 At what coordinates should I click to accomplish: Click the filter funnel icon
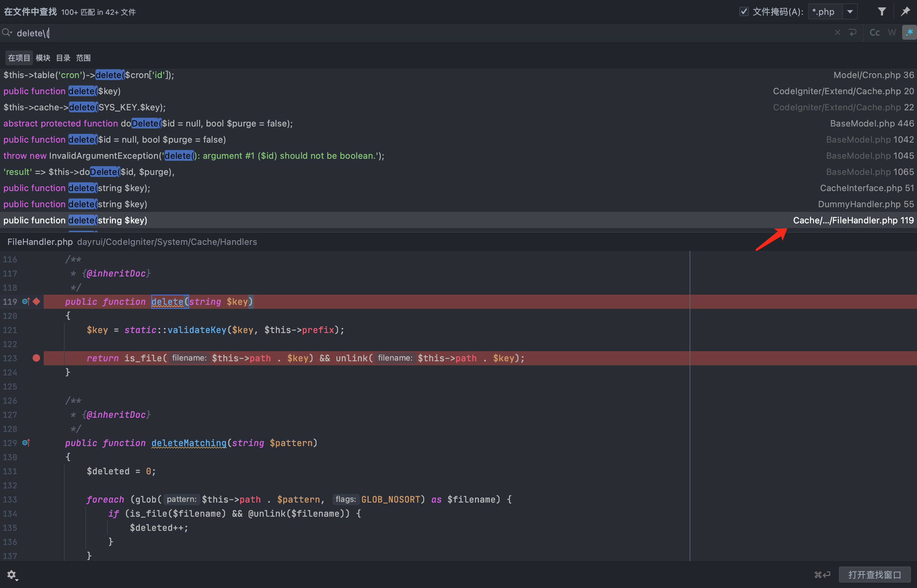tap(881, 11)
